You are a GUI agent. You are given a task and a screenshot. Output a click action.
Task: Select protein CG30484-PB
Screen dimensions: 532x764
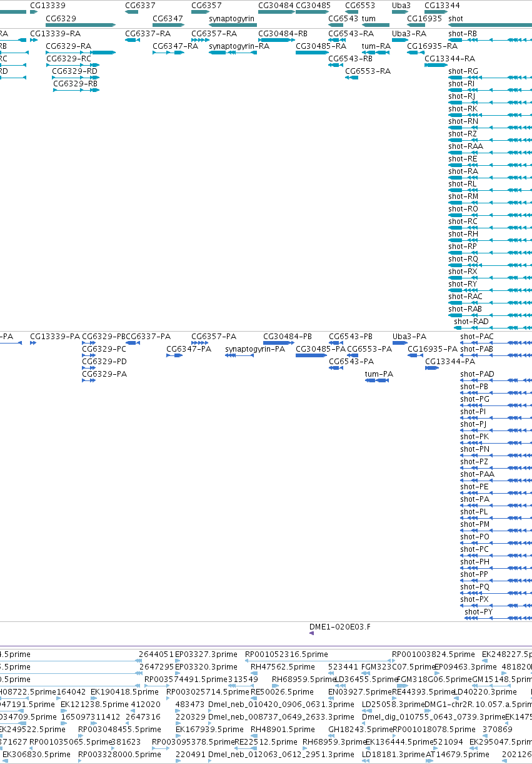tap(288, 337)
